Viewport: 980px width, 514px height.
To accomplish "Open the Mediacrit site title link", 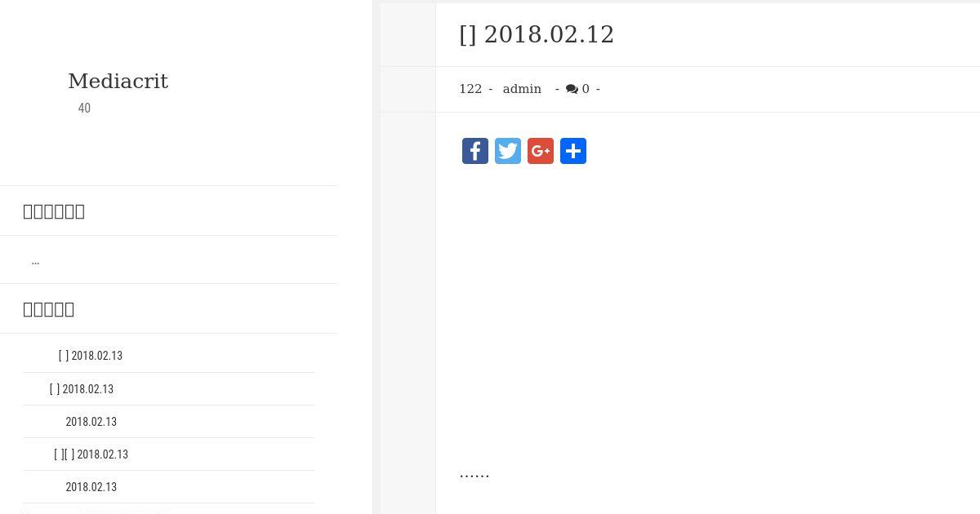I will (x=118, y=82).
